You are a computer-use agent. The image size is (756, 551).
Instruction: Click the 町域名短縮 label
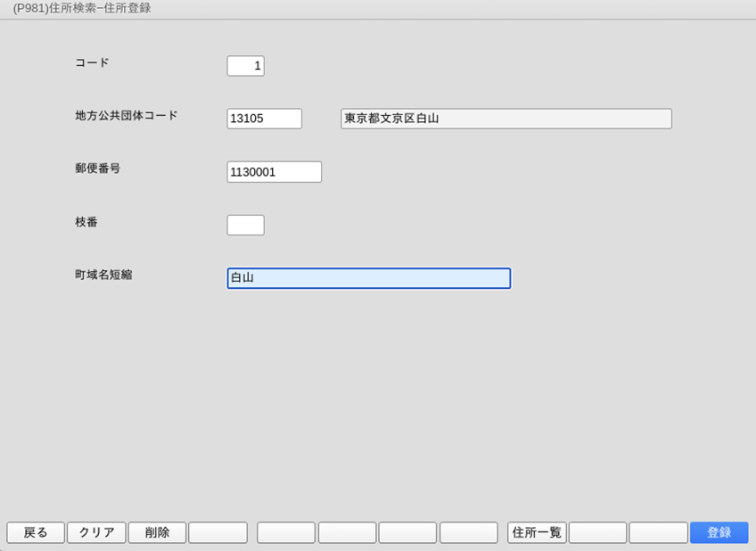103,275
